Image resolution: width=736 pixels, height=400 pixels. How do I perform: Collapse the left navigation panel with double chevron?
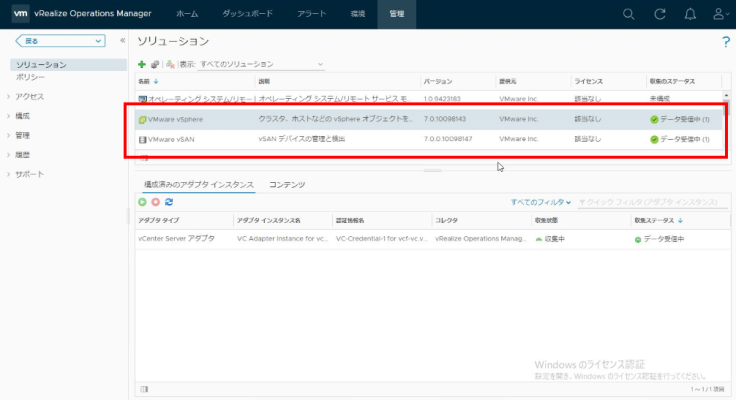click(123, 40)
